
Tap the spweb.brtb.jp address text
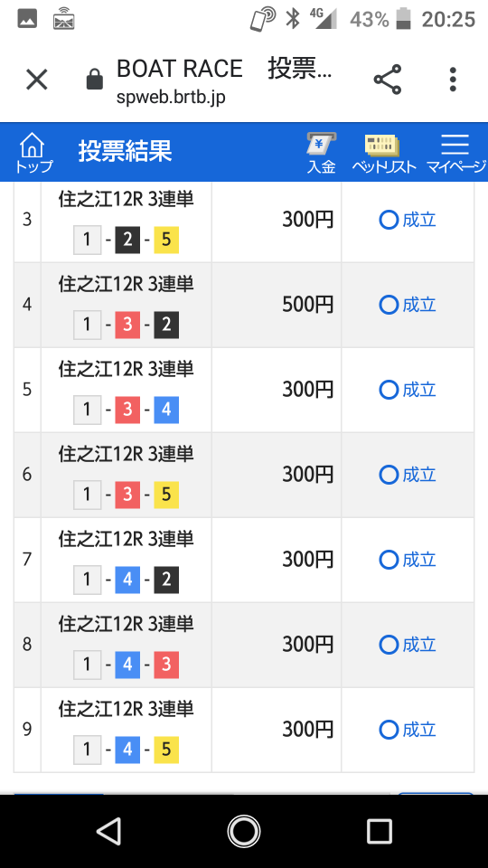pyautogui.click(x=171, y=97)
